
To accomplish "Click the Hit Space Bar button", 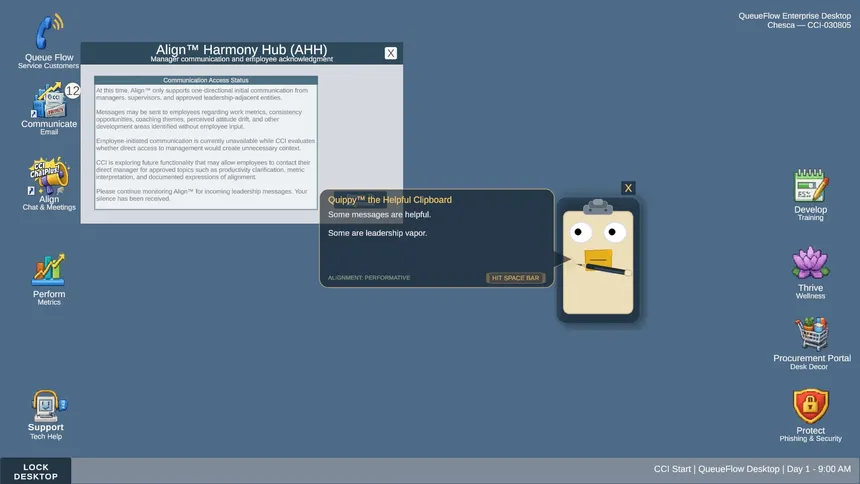I will (515, 278).
